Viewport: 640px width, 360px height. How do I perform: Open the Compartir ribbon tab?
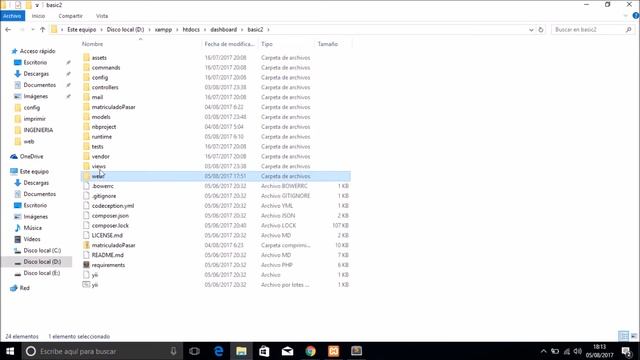(70, 16)
